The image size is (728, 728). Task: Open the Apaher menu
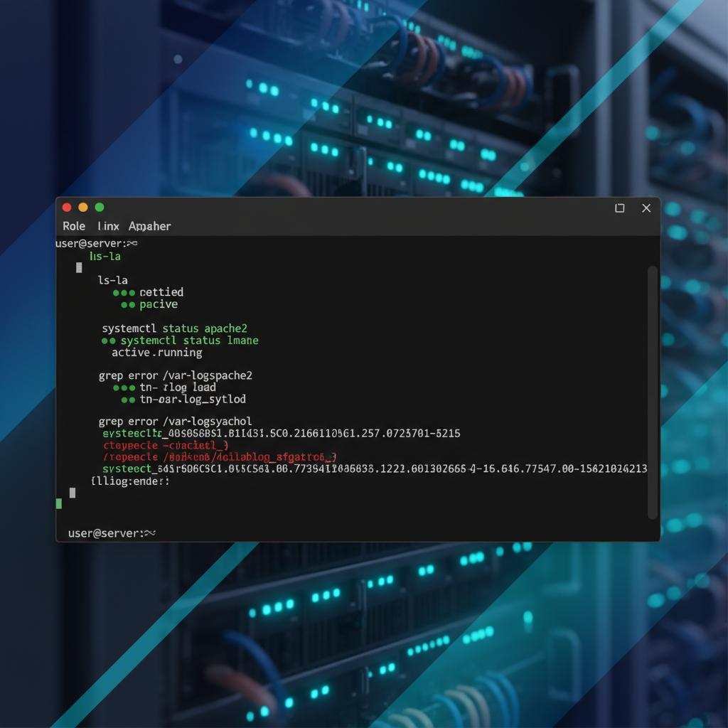coord(149,226)
